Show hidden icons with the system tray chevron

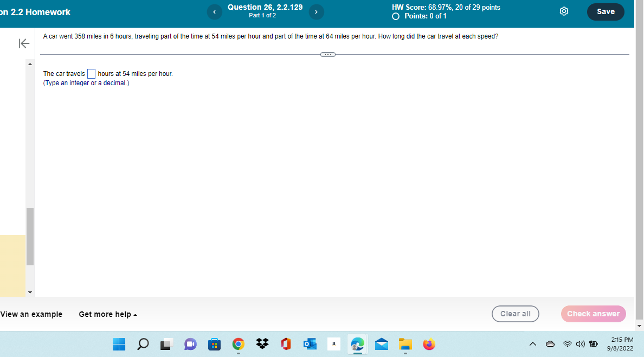coord(532,343)
